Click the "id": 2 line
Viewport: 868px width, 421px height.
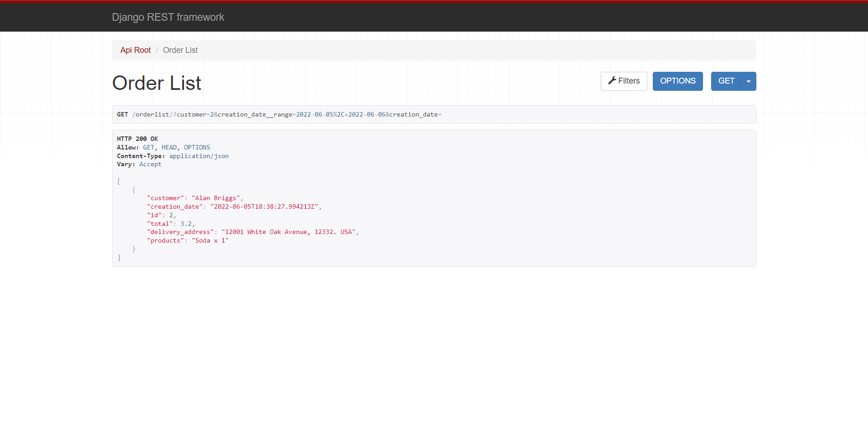(x=161, y=215)
